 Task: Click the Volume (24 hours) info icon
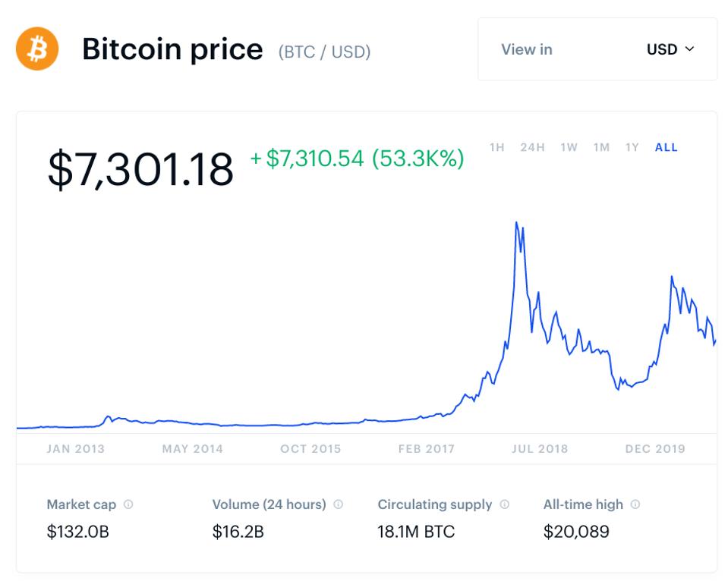(x=337, y=504)
